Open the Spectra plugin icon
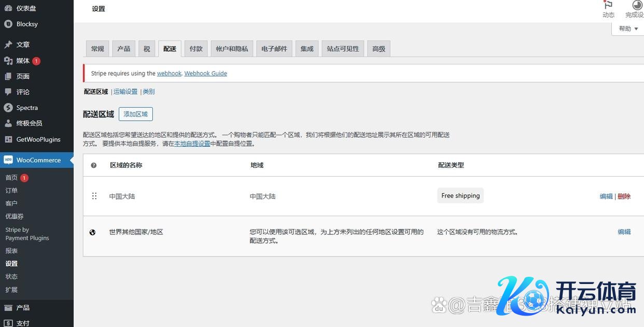Viewport: 644px width, 327px height. 8,108
